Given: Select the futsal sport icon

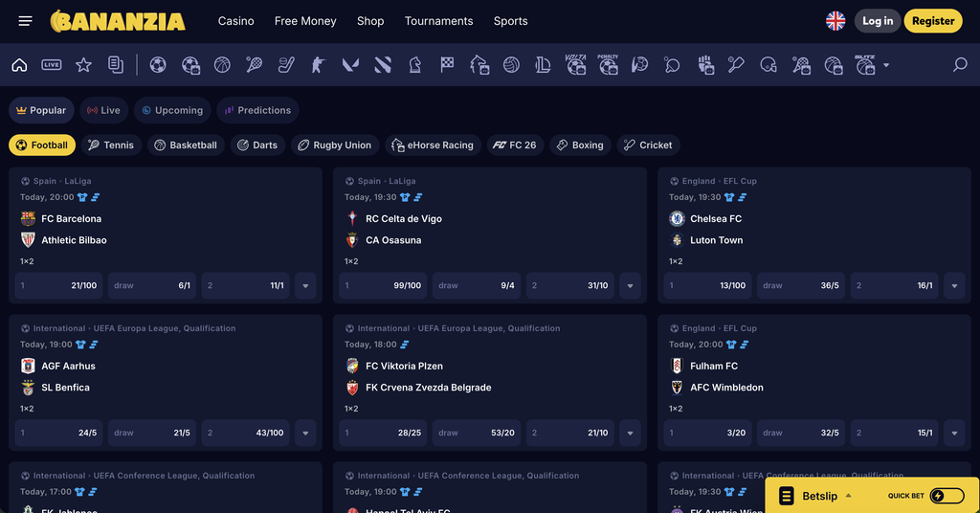Looking at the screenshot, I should pyautogui.click(x=639, y=65).
